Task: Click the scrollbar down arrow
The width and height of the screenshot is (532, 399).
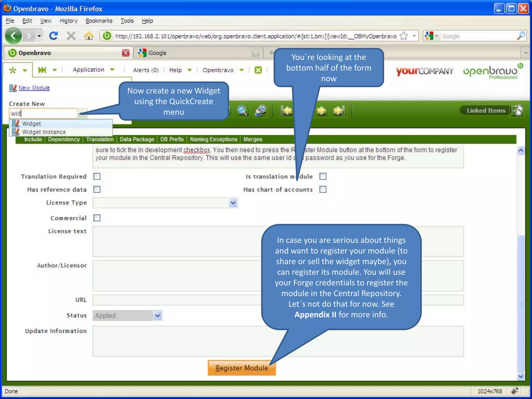Action: [521, 376]
